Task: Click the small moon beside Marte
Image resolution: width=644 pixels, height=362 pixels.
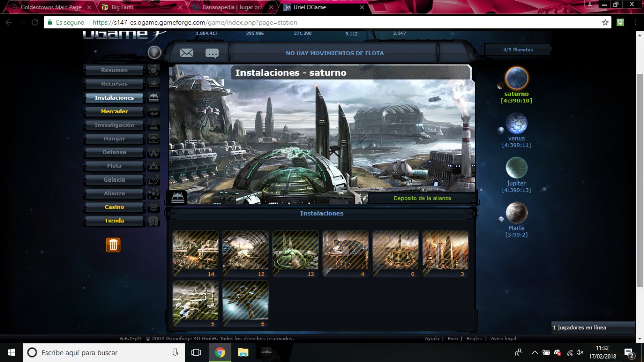Action: (x=501, y=219)
